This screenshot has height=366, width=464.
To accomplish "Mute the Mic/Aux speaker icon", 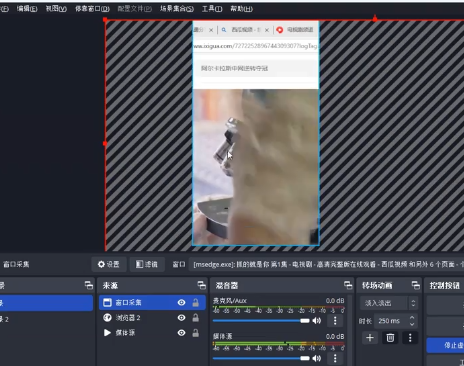I will pos(317,321).
